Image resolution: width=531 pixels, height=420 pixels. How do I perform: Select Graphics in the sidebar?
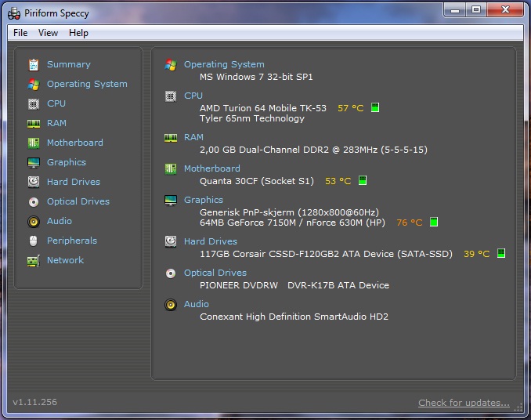pyautogui.click(x=67, y=162)
